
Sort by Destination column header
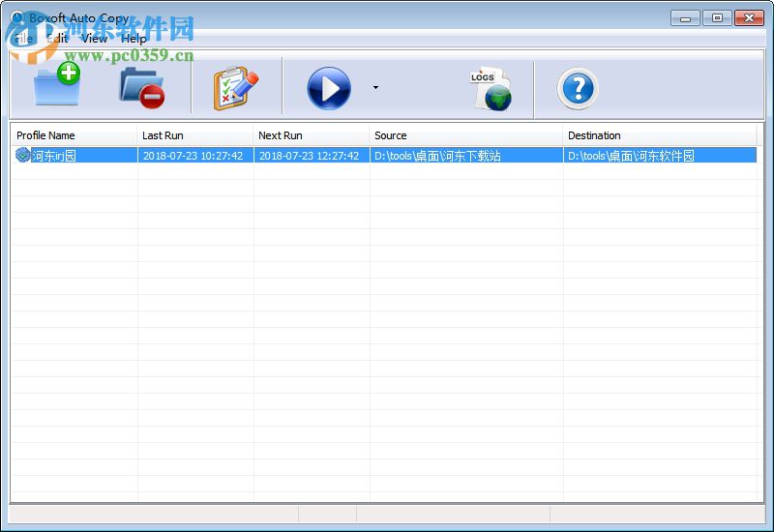(x=660, y=135)
